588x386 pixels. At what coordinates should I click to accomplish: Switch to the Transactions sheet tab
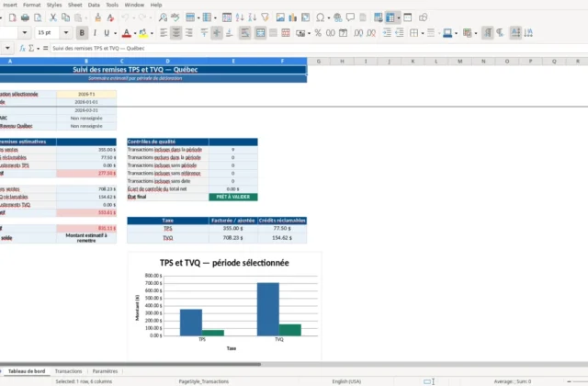point(68,371)
